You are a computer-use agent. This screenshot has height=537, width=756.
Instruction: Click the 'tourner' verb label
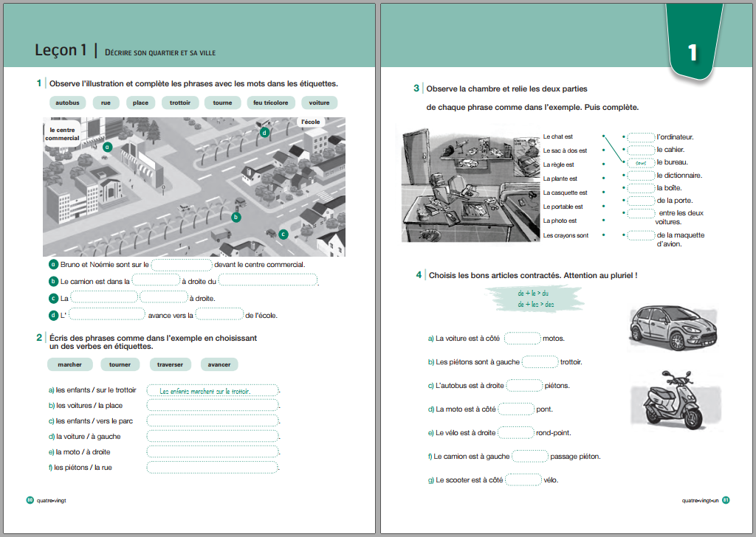[120, 364]
